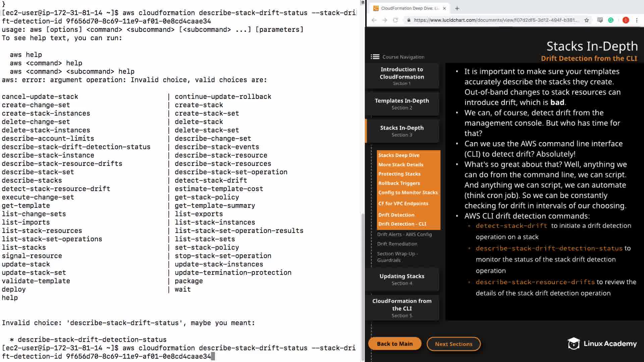Expand Templates In-Depth Section 2
Screen dimensions: 644x362
[402, 104]
